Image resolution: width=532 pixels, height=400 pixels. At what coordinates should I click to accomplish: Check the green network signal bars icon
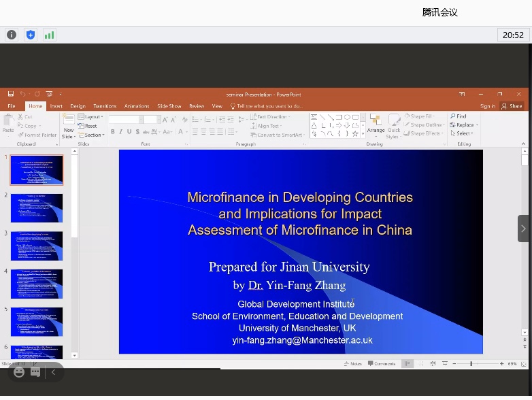coord(49,35)
